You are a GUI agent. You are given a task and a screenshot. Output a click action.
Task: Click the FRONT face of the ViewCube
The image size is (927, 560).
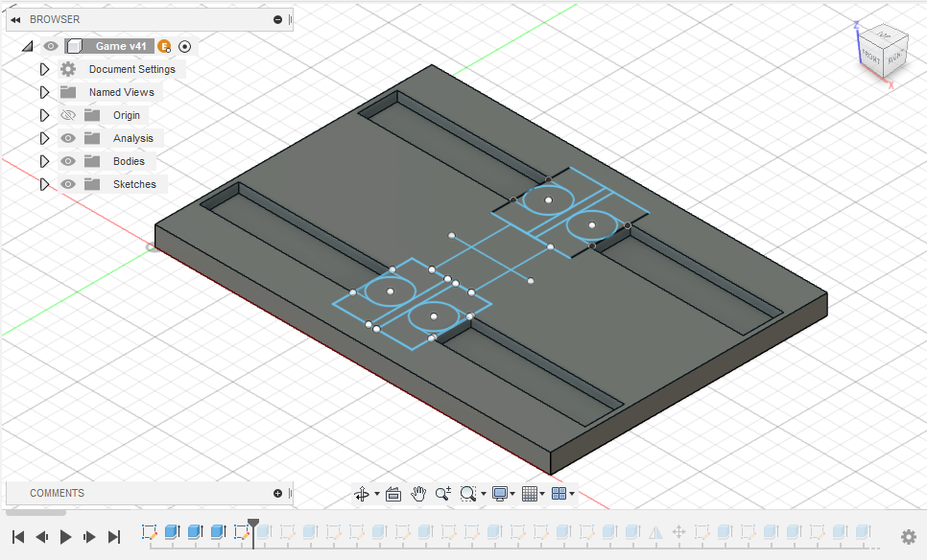(x=871, y=58)
